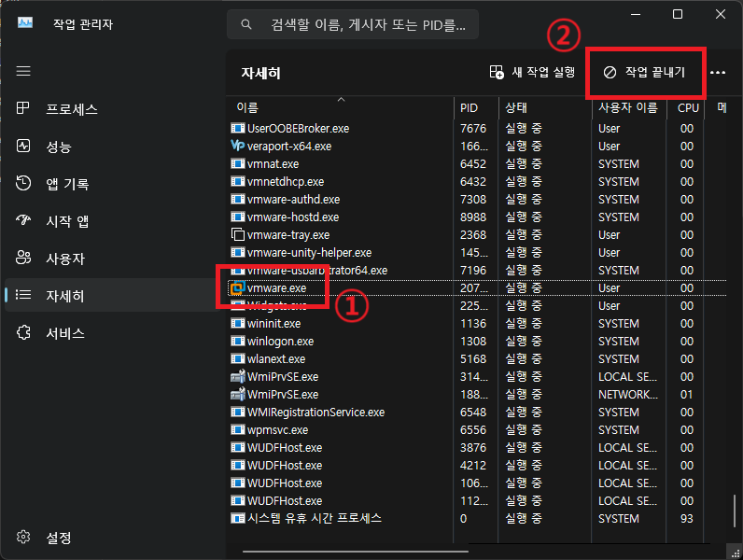Select wlanext.exe process
This screenshot has width=743, height=560.
[x=478, y=359]
